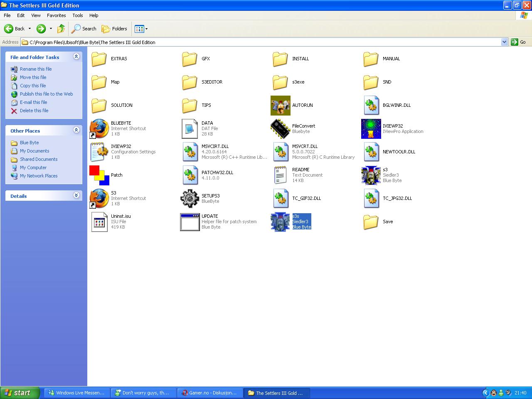Collapse the File and Folder Tasks panel
Screen dimensions: 532x399
click(x=76, y=57)
